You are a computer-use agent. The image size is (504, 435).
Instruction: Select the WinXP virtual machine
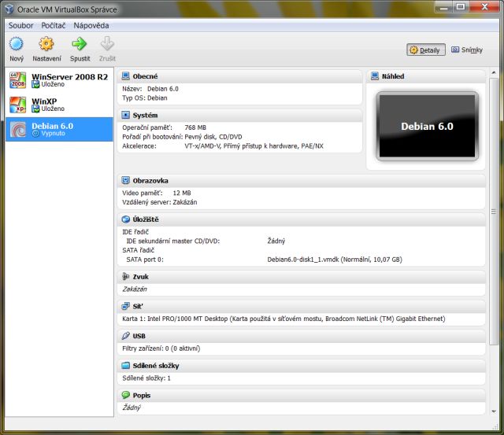point(59,105)
